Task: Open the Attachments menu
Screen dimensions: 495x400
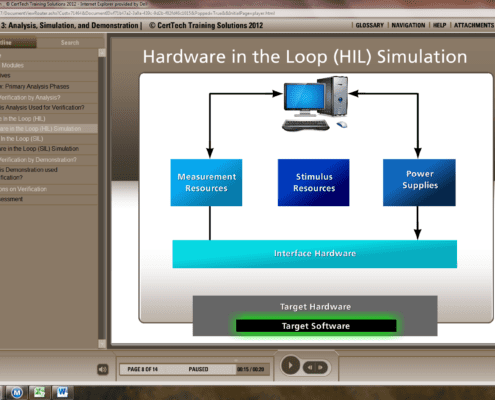Action: 474,25
